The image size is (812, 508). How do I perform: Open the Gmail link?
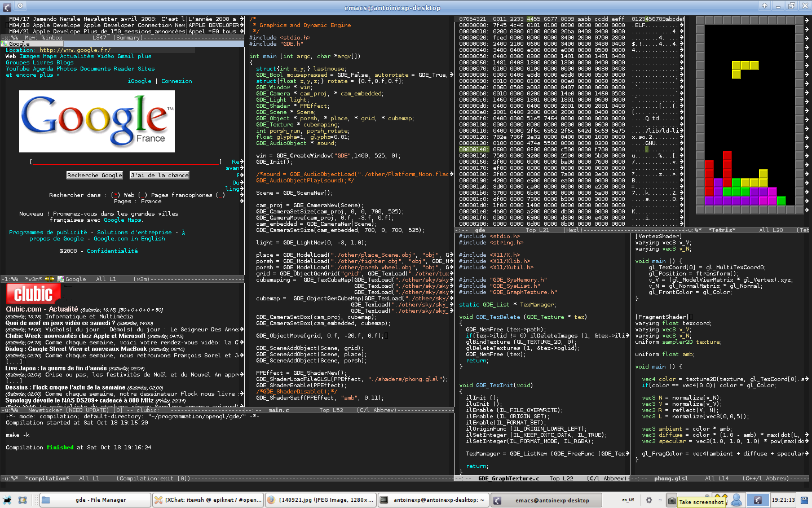125,56
